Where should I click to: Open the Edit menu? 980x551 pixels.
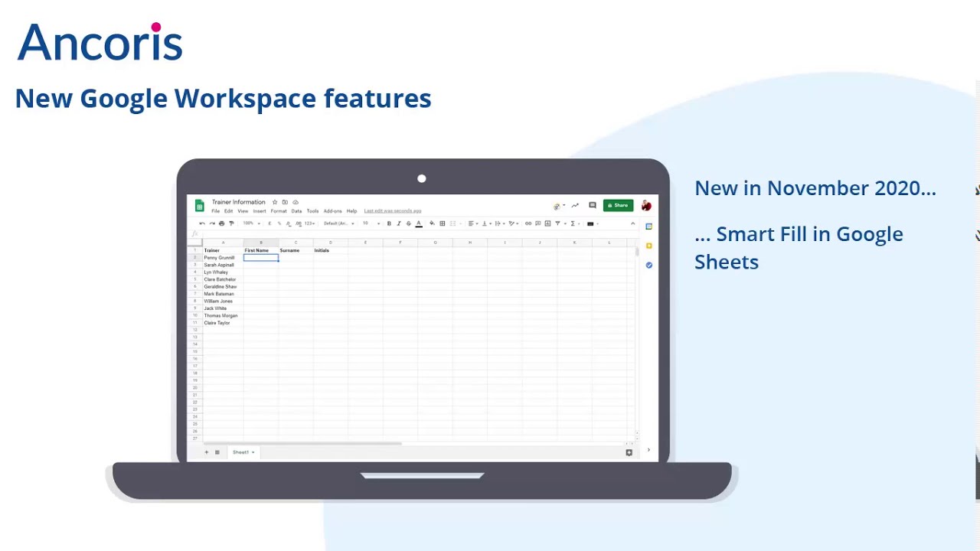click(228, 211)
